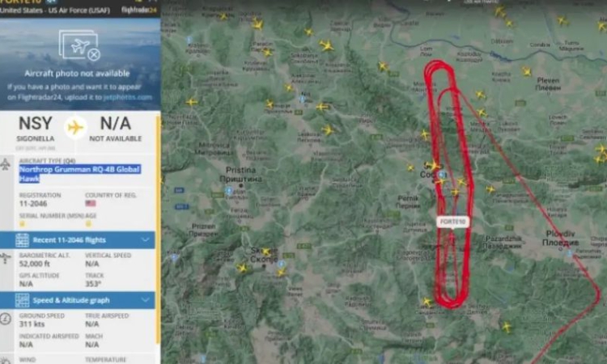Click the yellow route plane icon between NSY and N/A

tap(75, 127)
